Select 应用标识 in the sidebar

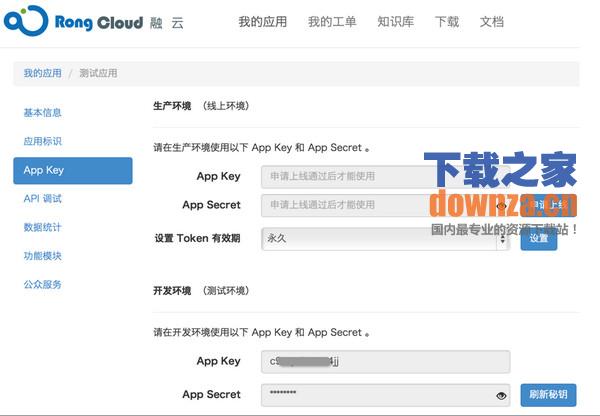tap(42, 141)
